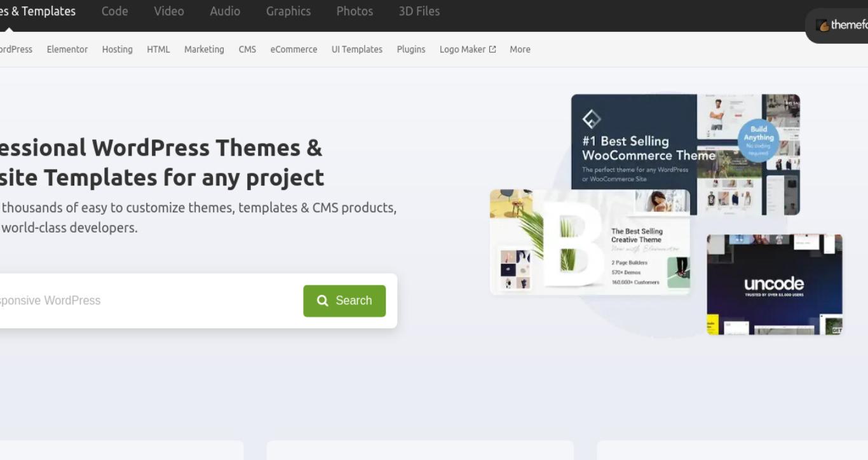Open the Audio category tab
This screenshot has width=868, height=460.
(225, 11)
